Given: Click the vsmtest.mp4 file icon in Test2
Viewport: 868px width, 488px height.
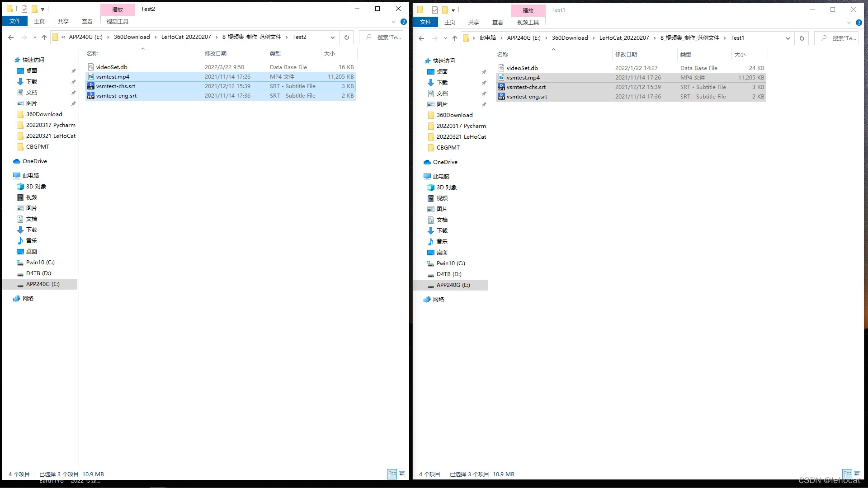Looking at the screenshot, I should [x=90, y=77].
